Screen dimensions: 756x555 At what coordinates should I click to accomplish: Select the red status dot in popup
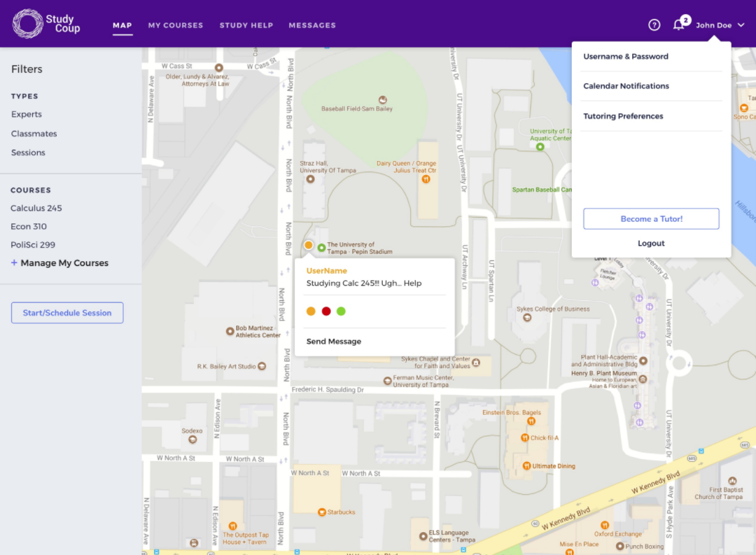click(326, 311)
